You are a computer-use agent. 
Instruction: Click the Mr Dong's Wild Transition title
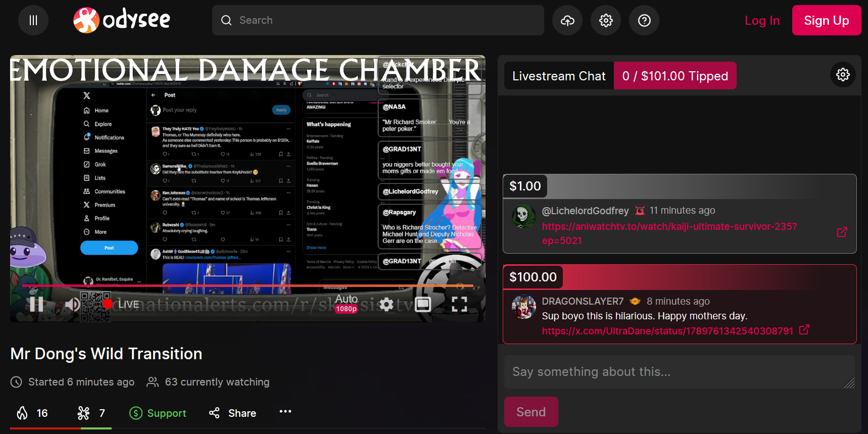point(106,354)
